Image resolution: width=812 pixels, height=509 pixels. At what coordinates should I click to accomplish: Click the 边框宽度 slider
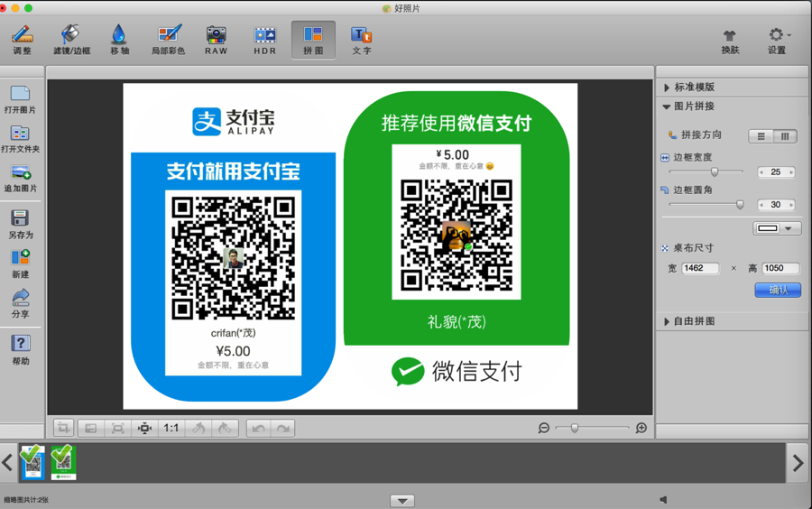(x=706, y=171)
